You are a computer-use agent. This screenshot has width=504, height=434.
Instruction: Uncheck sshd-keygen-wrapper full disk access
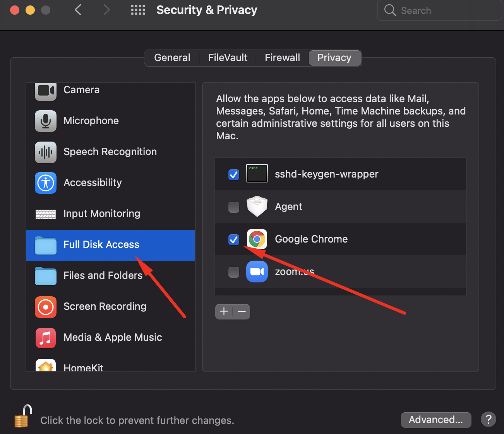point(234,174)
